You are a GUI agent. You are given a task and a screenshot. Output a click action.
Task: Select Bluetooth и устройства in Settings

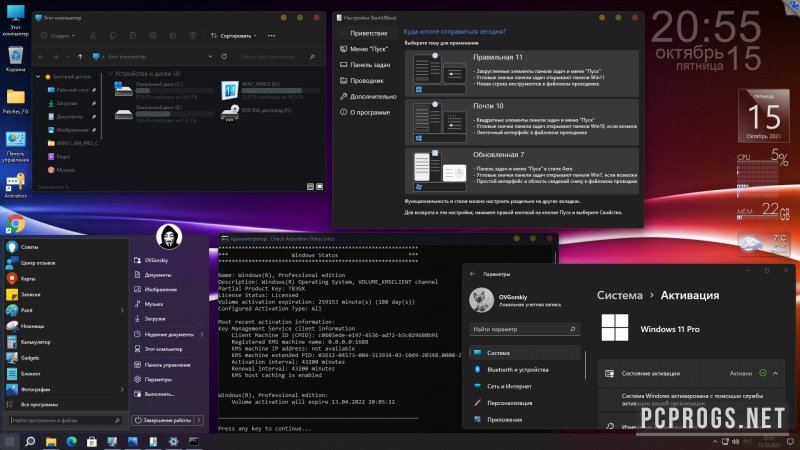pyautogui.click(x=526, y=369)
